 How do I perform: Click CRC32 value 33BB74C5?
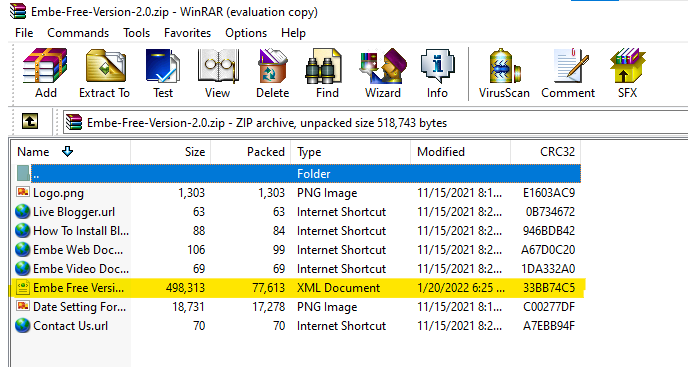coord(549,288)
